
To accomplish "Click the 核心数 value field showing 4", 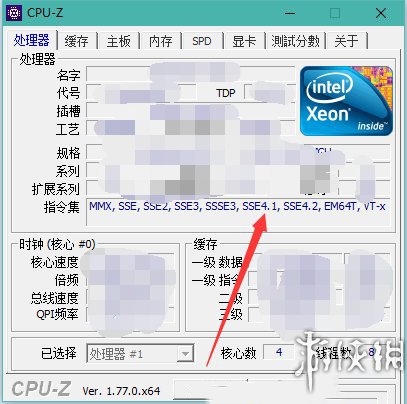I will click(279, 352).
